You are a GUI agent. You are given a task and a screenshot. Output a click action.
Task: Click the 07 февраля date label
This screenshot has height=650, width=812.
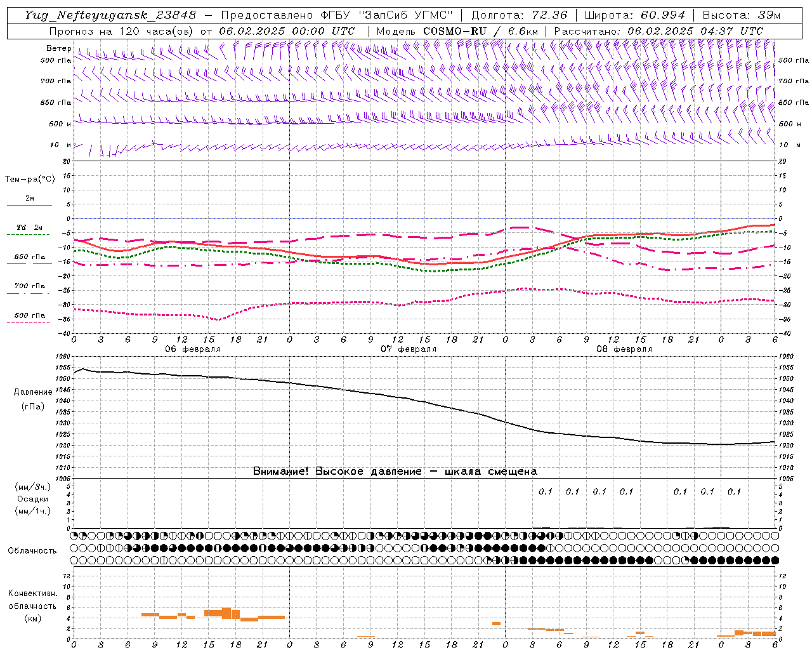[x=409, y=349]
